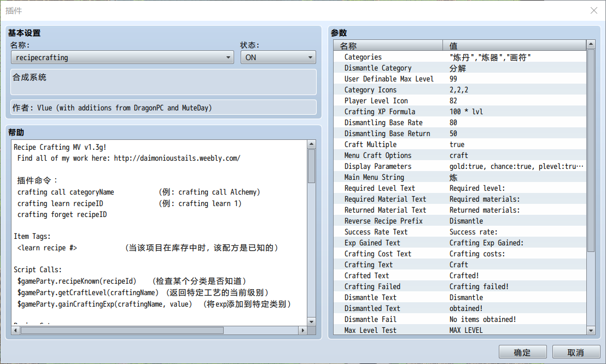
Task: Select the Menu Craft Options parameter
Action: [x=460, y=155]
